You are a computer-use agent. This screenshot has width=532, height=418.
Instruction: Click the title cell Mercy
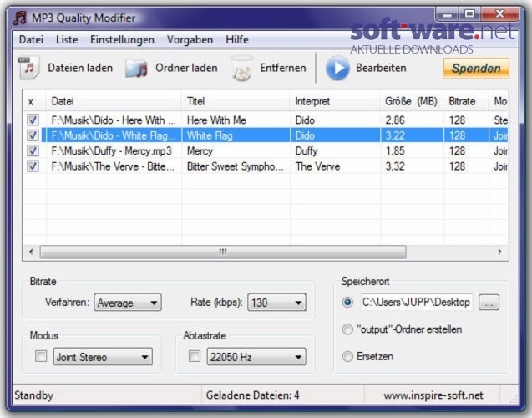click(200, 151)
